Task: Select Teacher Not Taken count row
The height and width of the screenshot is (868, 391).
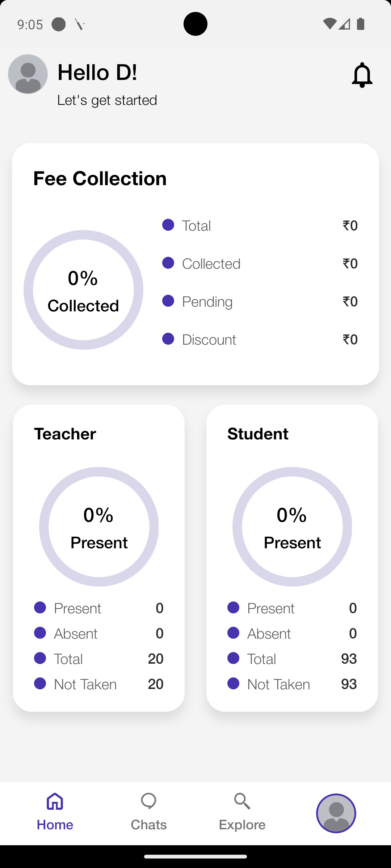Action: pos(99,684)
